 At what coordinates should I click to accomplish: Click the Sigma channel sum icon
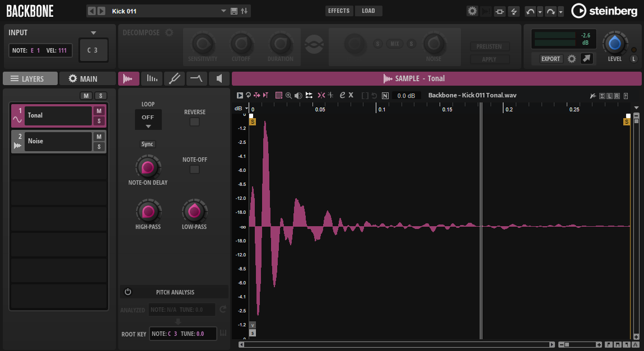(x=602, y=96)
